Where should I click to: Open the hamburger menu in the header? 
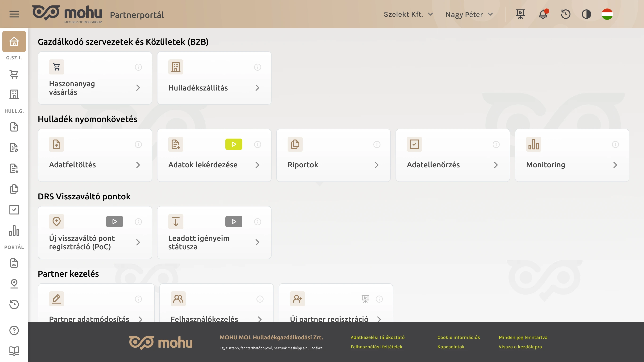(x=14, y=14)
